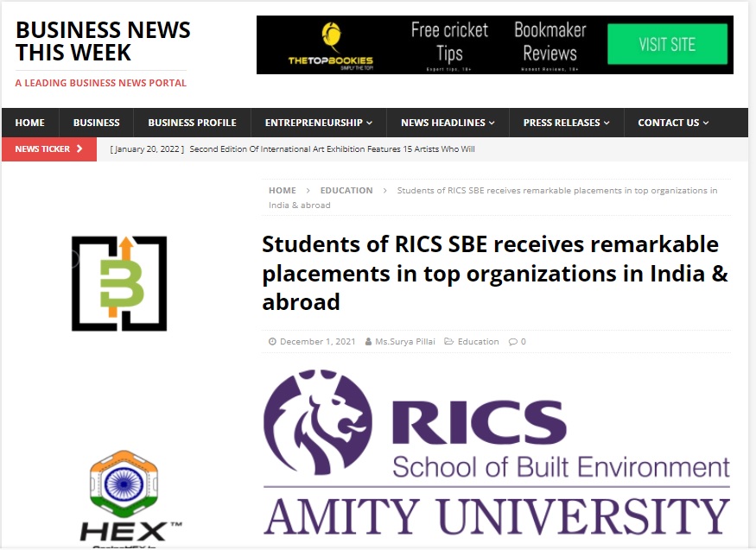Click the green VISIT SITE button
This screenshot has width=756, height=550.
[666, 44]
